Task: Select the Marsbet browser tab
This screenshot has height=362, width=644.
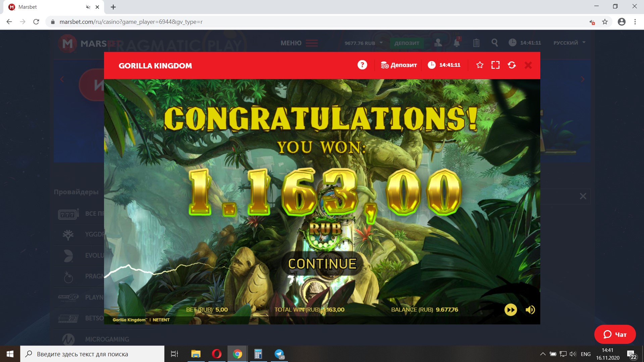Action: click(54, 7)
